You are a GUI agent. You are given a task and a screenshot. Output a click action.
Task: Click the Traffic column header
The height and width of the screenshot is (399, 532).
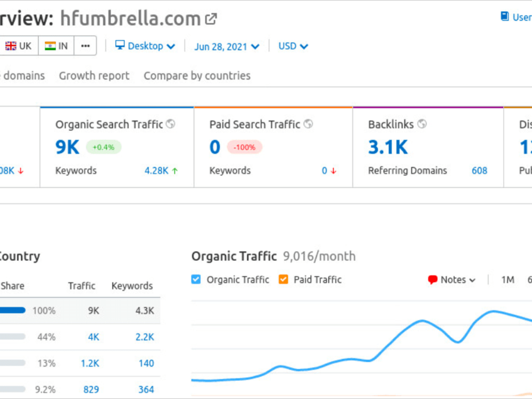click(81, 286)
